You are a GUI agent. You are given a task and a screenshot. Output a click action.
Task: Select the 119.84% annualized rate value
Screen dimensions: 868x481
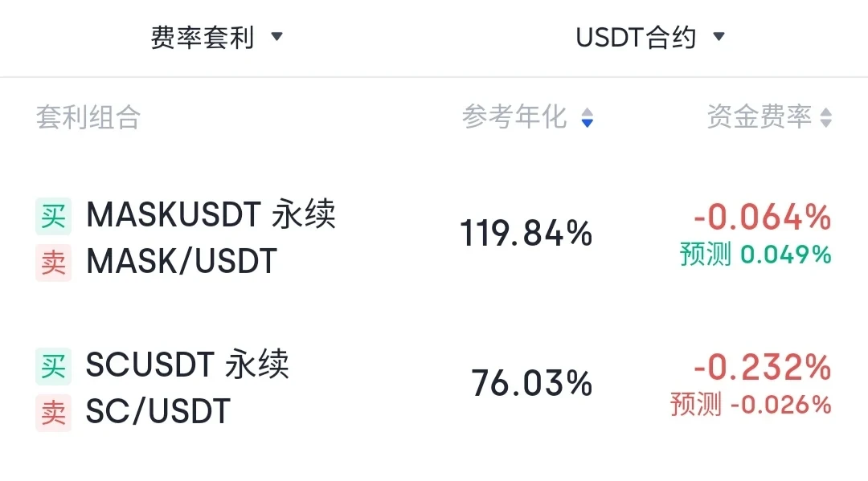point(526,234)
